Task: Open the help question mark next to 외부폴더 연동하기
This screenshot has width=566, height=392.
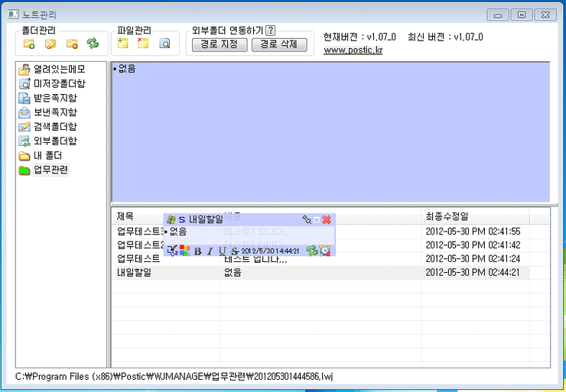Action: pyautogui.click(x=270, y=31)
